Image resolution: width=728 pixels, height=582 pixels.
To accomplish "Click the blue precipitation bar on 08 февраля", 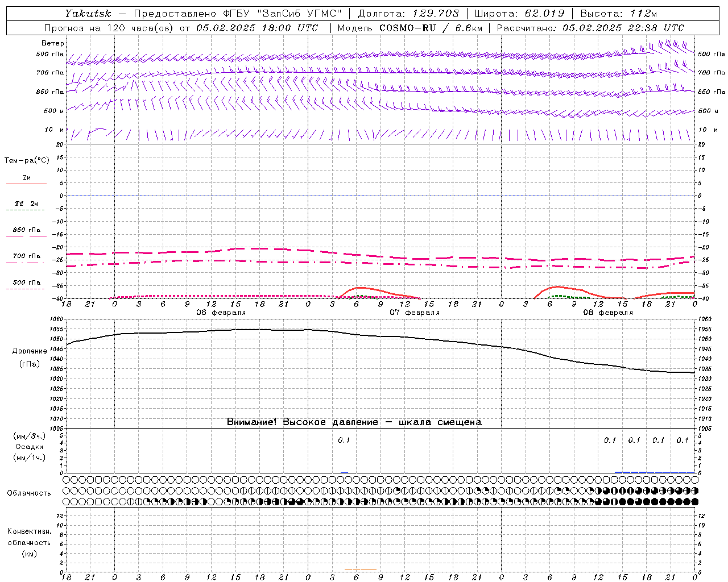I will coord(631,472).
